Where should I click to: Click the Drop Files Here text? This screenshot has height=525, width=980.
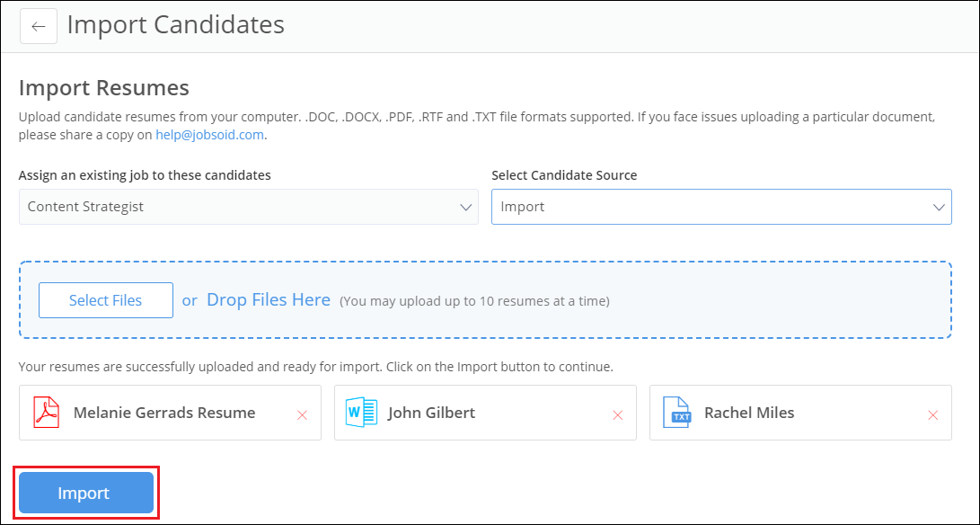coord(268,300)
